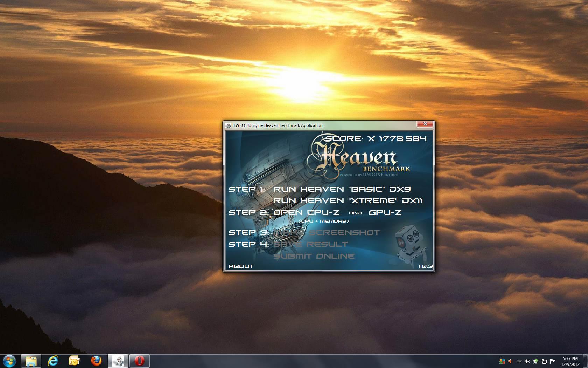Screen dimensions: 588x368
Task: Click Submit Online option
Action: [x=314, y=256]
